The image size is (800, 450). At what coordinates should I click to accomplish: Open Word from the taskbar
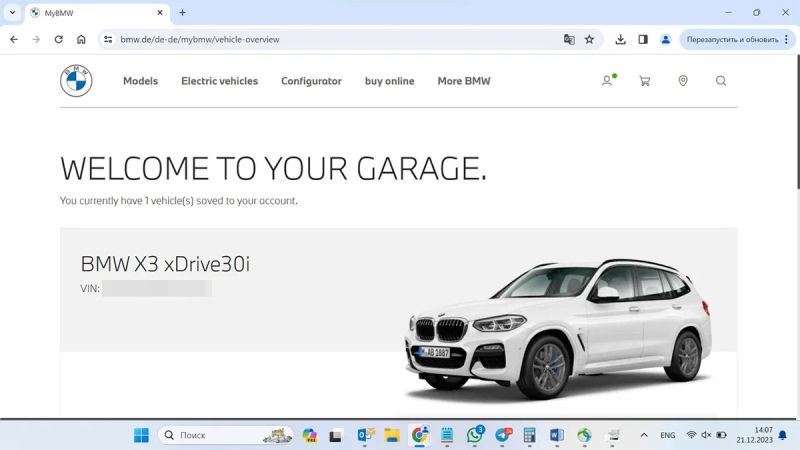(x=557, y=435)
